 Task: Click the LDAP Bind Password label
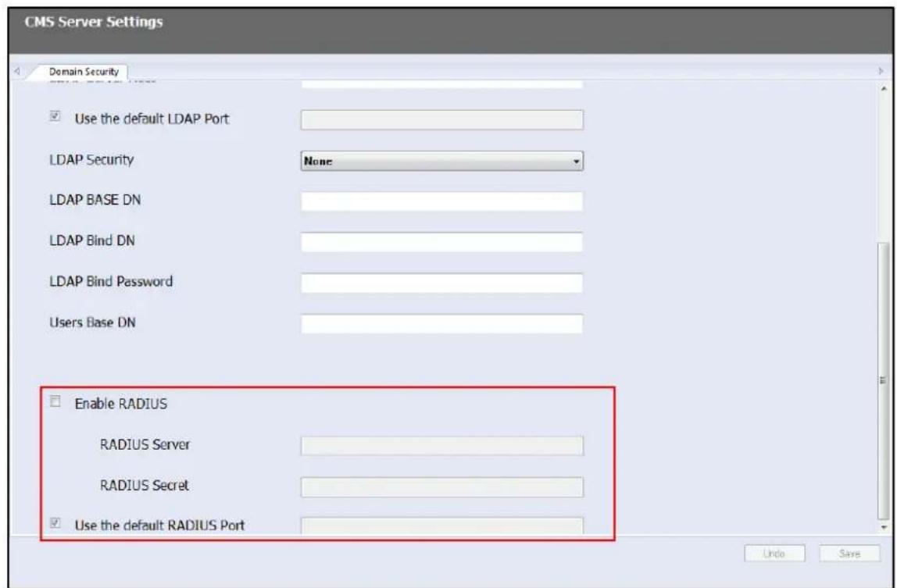tap(111, 281)
